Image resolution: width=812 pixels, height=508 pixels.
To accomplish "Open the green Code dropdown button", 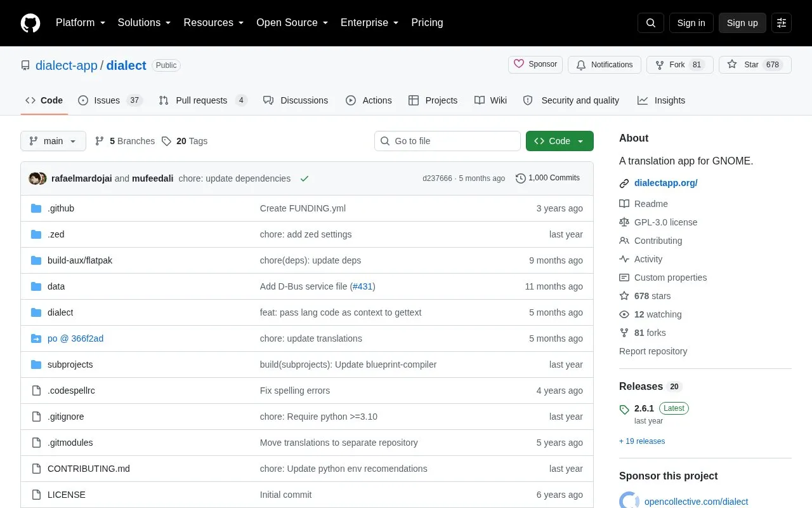I will tap(560, 141).
